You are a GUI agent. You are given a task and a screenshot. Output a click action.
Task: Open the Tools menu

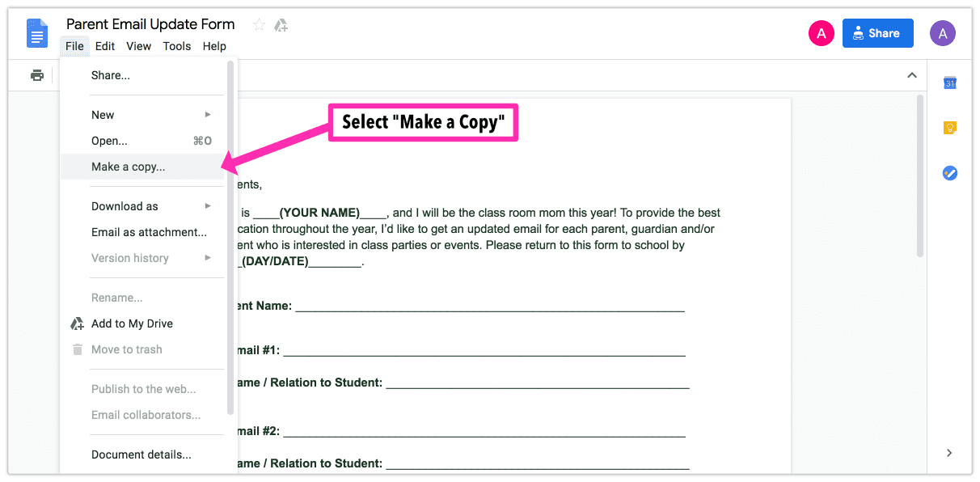(177, 46)
